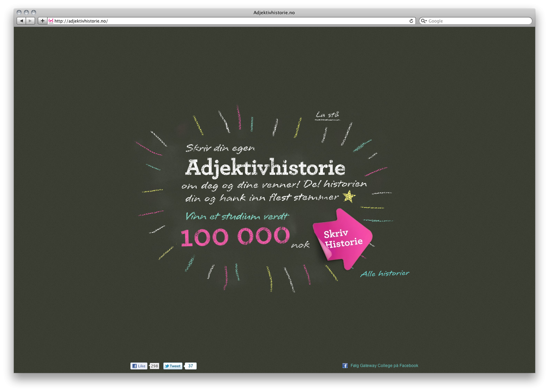Minimize the browser window
This screenshot has height=392, width=549.
[x=26, y=12]
